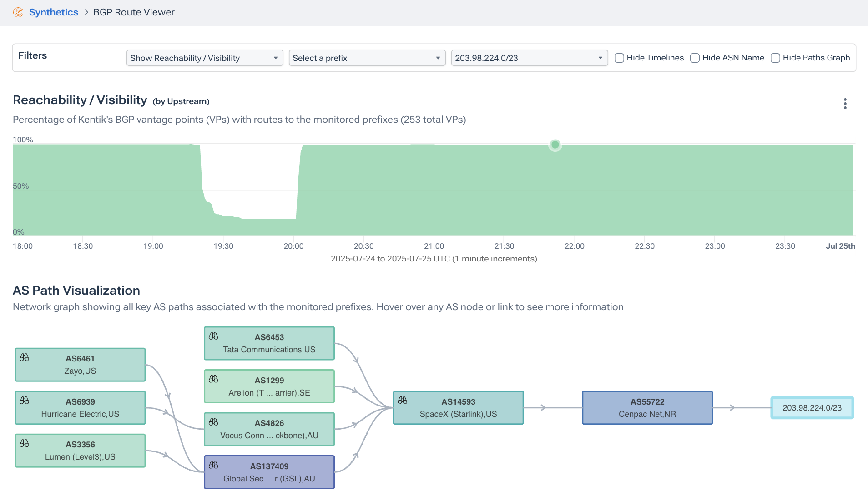
Task: Select the AS3356 Lumen (Level3) node
Action: [80, 451]
